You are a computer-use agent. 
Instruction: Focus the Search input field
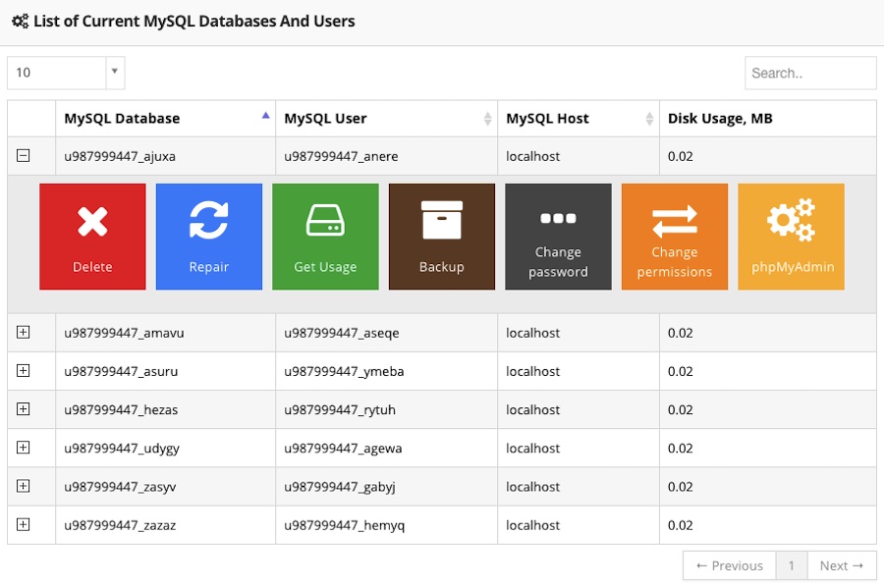tap(810, 73)
